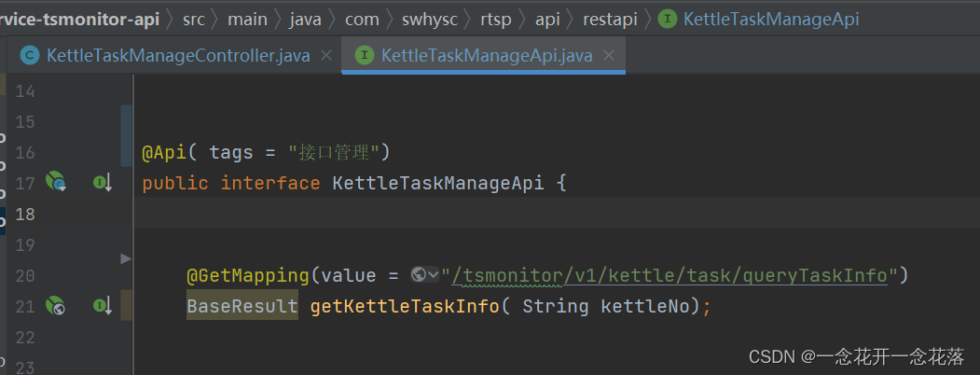Open the swhysc breadcrumb folder

point(430,19)
